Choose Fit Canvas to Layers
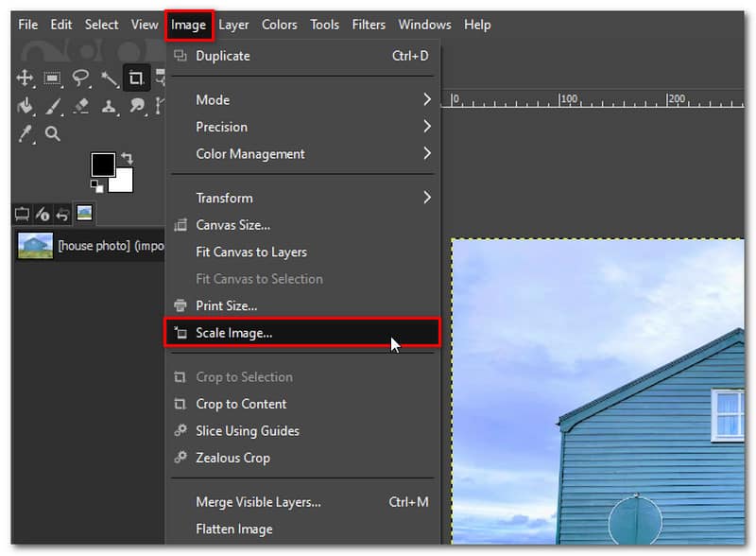Image resolution: width=756 pixels, height=556 pixels. [x=302, y=252]
